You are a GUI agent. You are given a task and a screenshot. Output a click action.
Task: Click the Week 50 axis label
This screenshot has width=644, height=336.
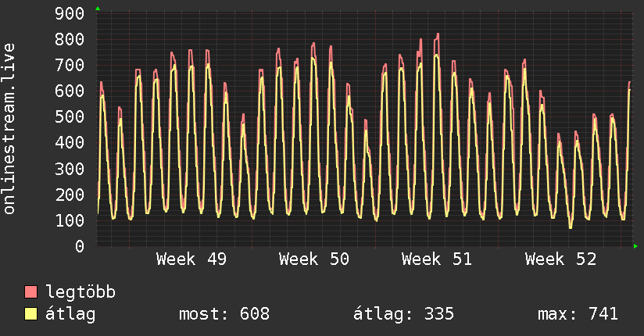[x=314, y=259]
